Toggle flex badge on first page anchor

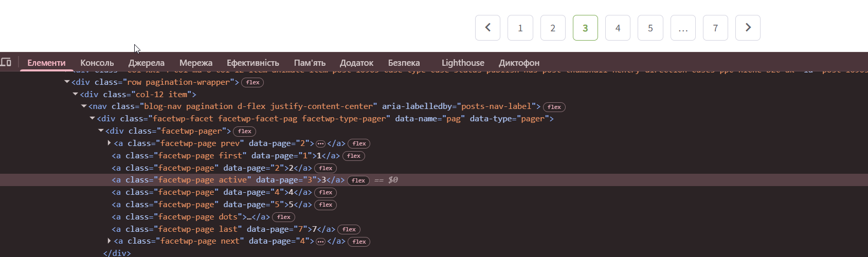coord(354,156)
